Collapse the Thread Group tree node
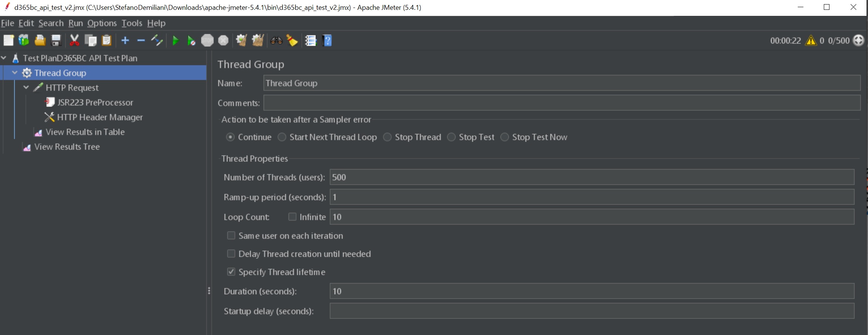This screenshot has height=335, width=868. [15, 73]
